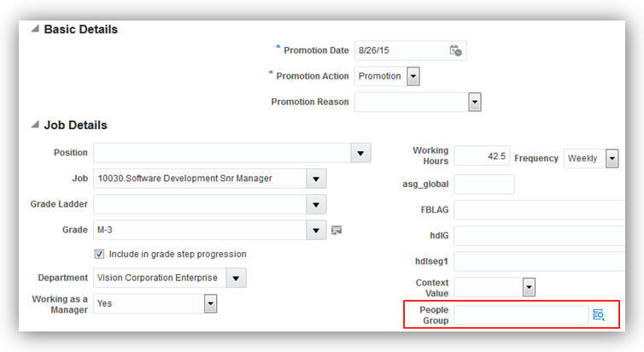The width and height of the screenshot is (644, 352).
Task: Focus the asg_global text field
Action: point(483,184)
